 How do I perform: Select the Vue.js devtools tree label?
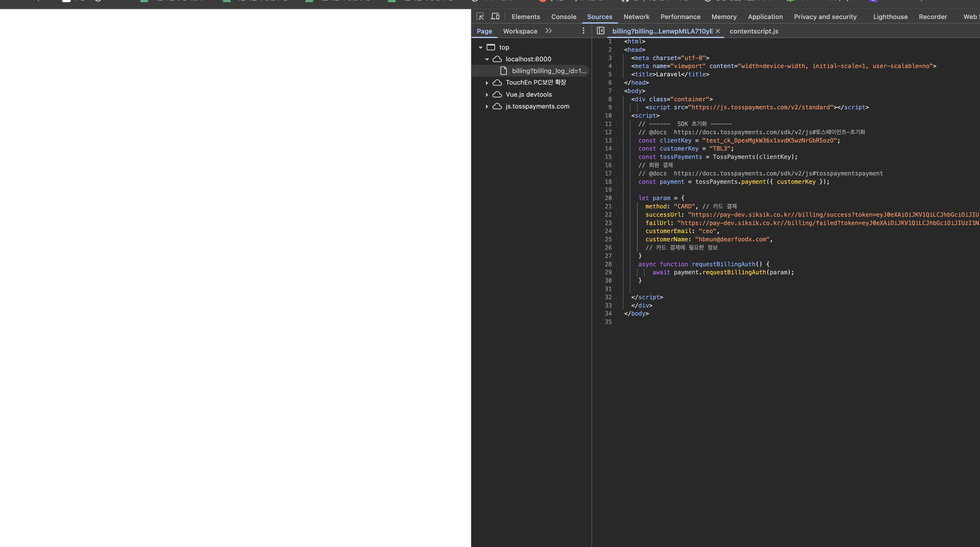point(528,94)
